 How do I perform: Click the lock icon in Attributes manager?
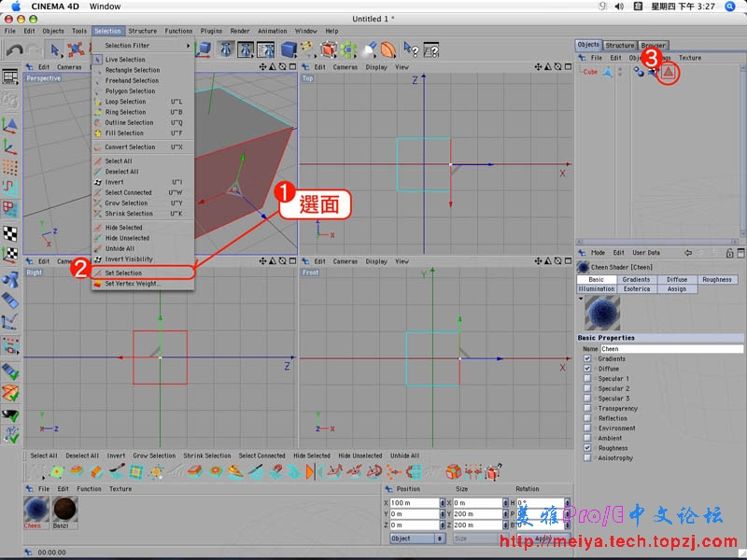729,253
